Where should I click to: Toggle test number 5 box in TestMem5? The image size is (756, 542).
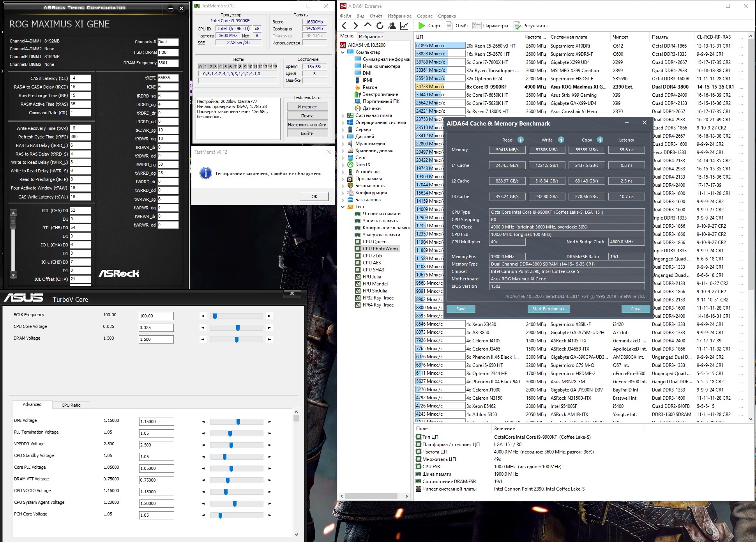tap(225, 67)
